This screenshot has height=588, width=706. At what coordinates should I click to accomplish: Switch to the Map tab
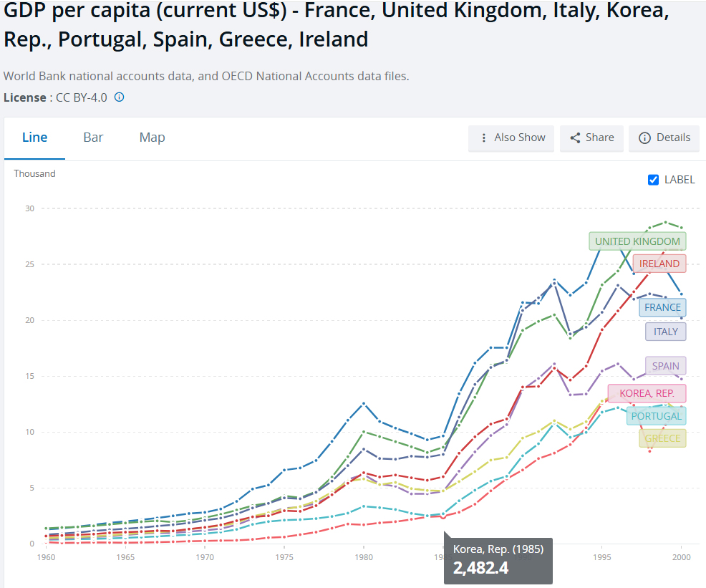(x=152, y=138)
